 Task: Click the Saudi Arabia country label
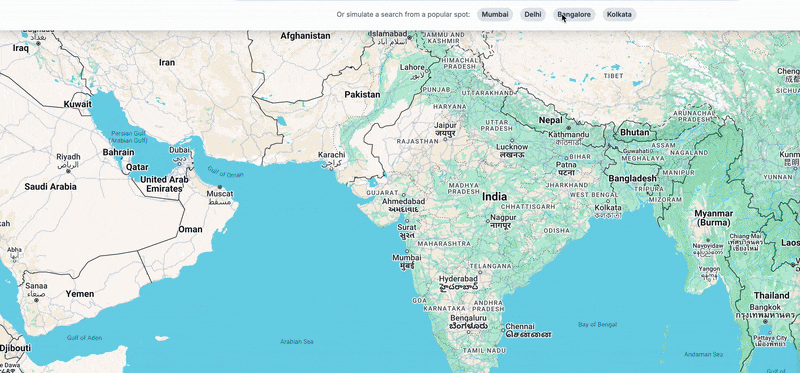click(51, 187)
